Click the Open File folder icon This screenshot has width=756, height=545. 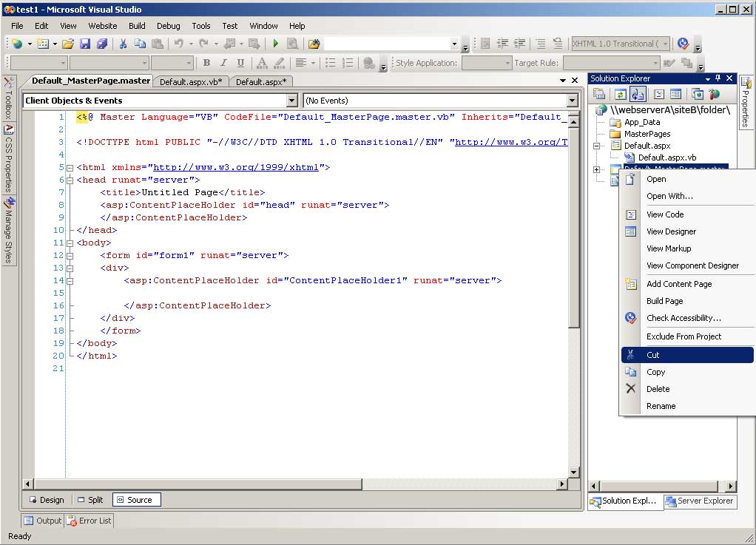coord(68,44)
